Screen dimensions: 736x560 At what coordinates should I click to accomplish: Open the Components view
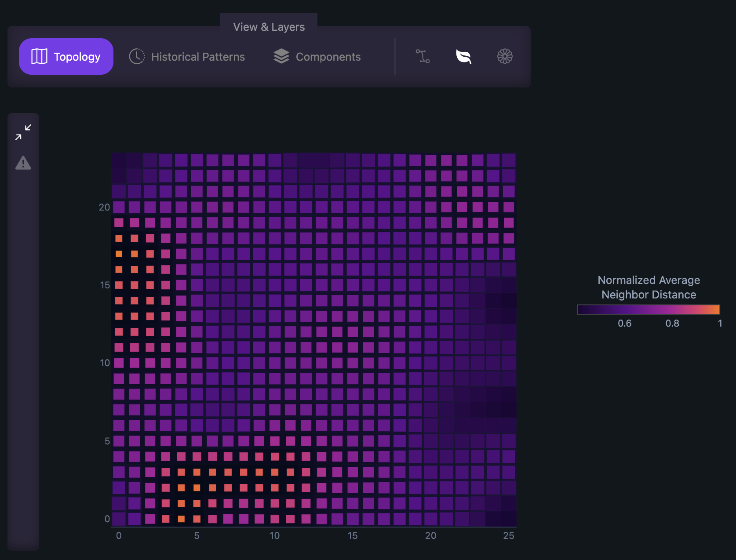(317, 57)
